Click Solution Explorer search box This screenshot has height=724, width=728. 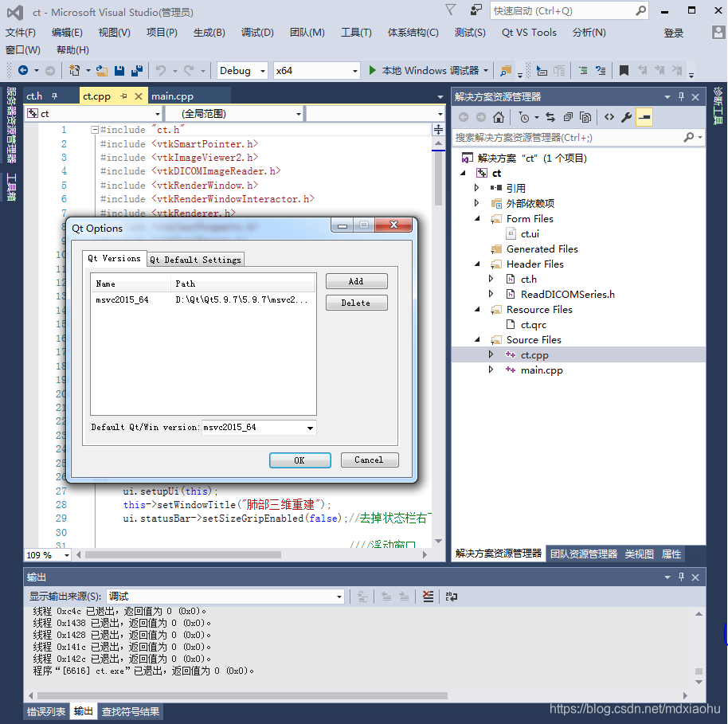click(577, 138)
